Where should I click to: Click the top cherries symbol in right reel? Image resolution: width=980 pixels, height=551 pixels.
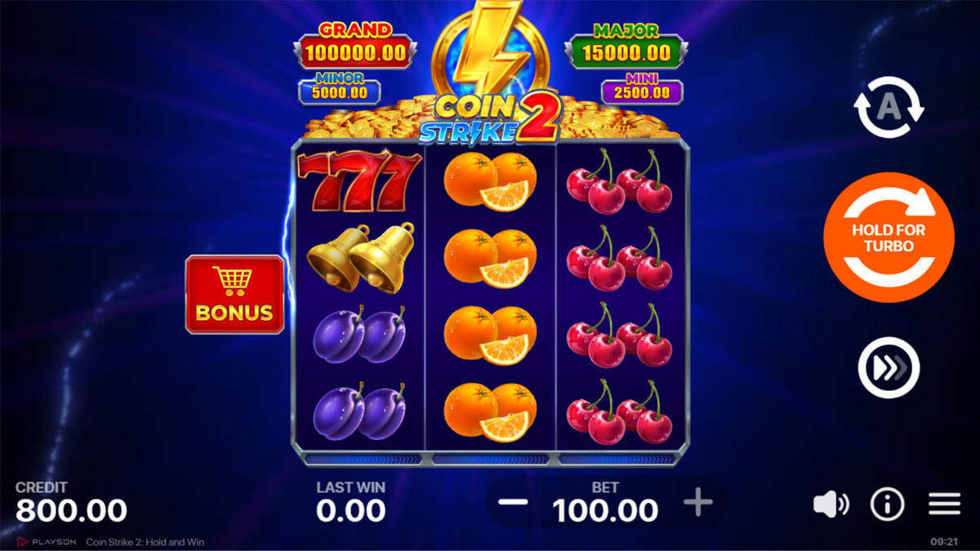tap(620, 180)
